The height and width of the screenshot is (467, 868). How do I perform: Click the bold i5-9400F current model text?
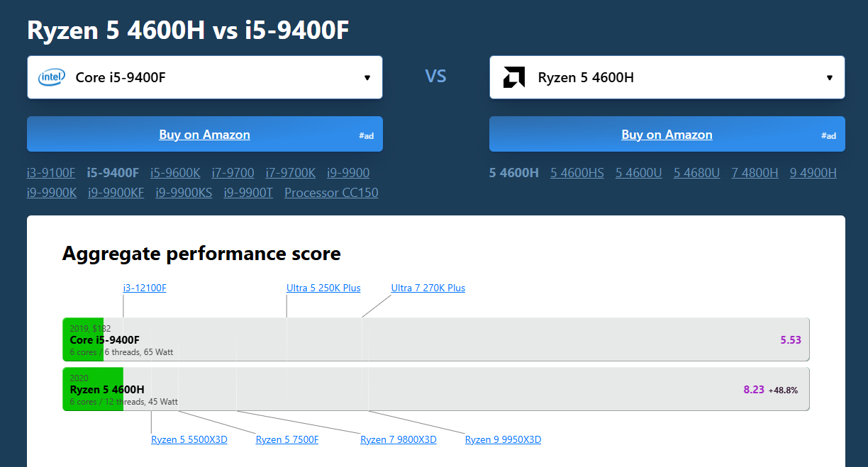(113, 172)
